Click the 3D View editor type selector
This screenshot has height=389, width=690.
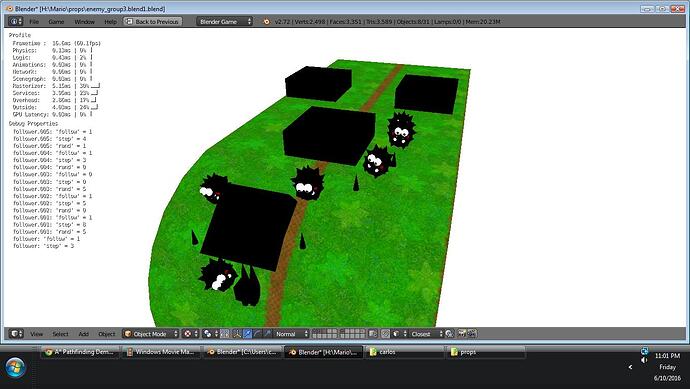click(16, 334)
